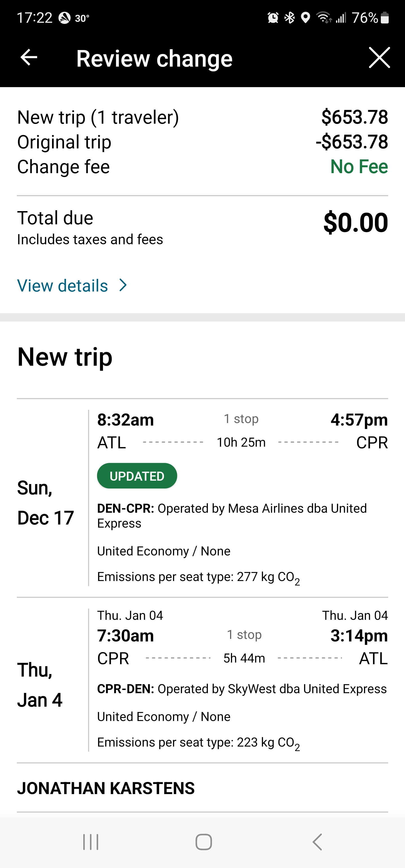Select the Sun, Dec 17 flight segment
Image resolution: width=405 pixels, height=868 pixels.
pyautogui.click(x=242, y=498)
